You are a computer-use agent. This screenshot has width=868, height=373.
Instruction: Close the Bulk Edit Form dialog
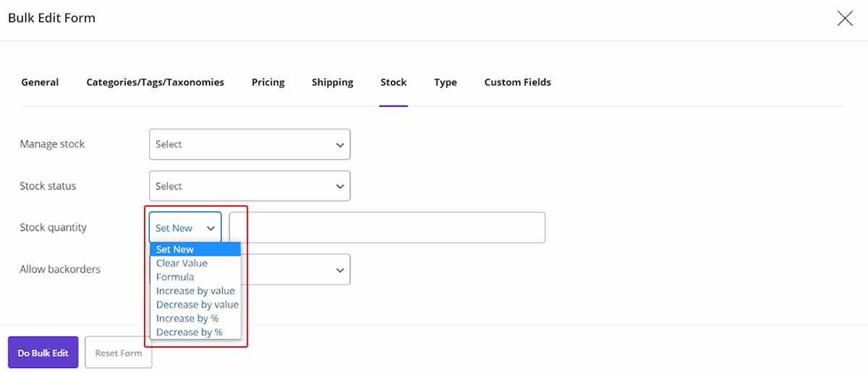point(844,19)
